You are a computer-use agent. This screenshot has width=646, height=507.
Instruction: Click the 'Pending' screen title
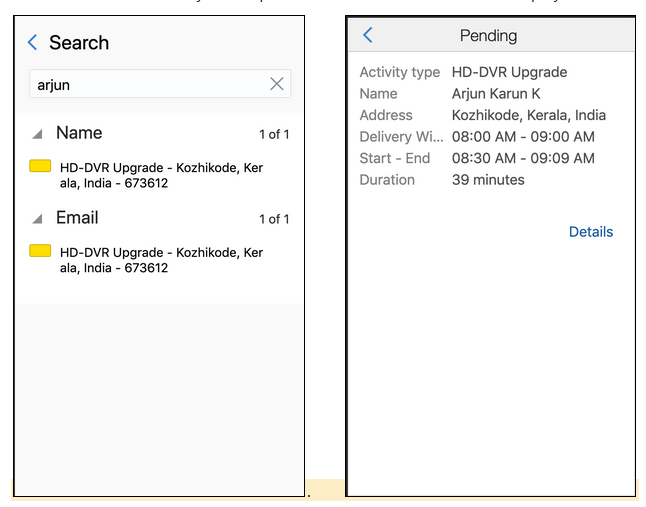[488, 36]
